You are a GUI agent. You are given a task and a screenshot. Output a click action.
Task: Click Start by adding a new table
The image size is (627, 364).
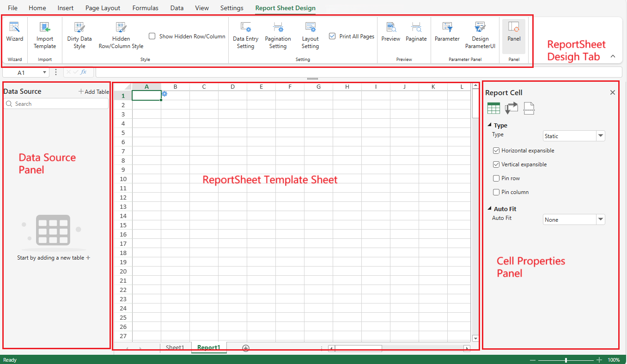(x=54, y=258)
